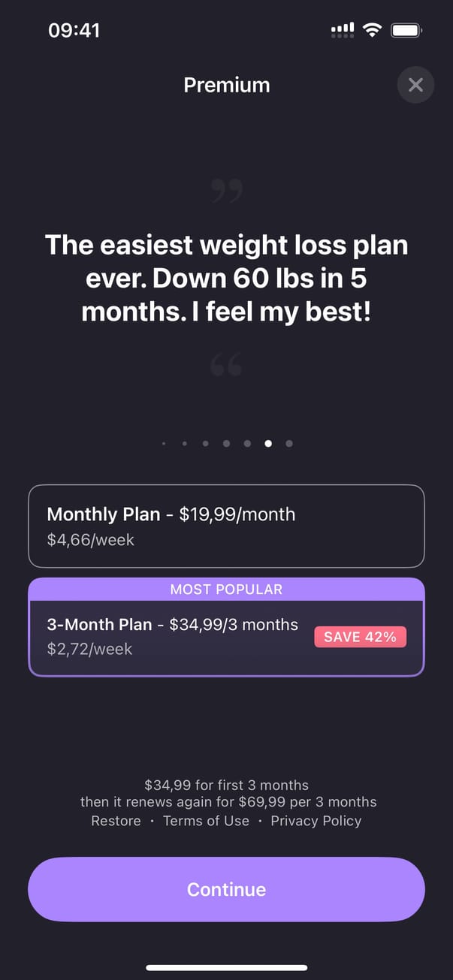Go to the first testimonial dot
The height and width of the screenshot is (980, 453).
coord(164,444)
